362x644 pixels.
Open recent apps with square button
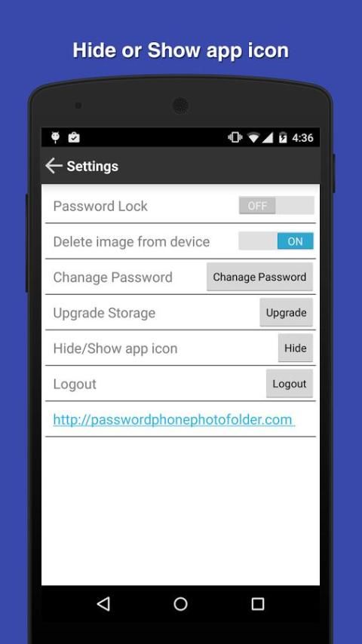pyautogui.click(x=258, y=604)
